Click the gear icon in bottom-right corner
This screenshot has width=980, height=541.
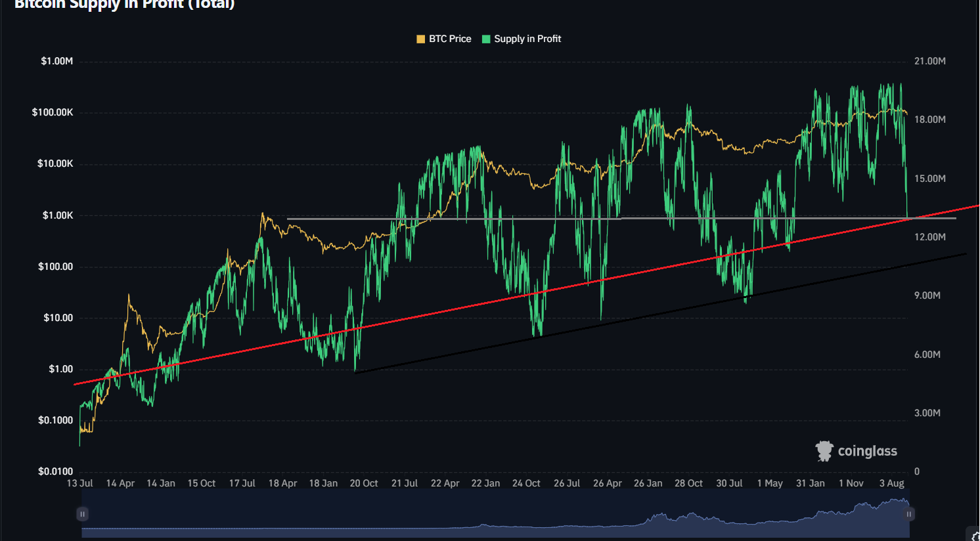point(975,536)
